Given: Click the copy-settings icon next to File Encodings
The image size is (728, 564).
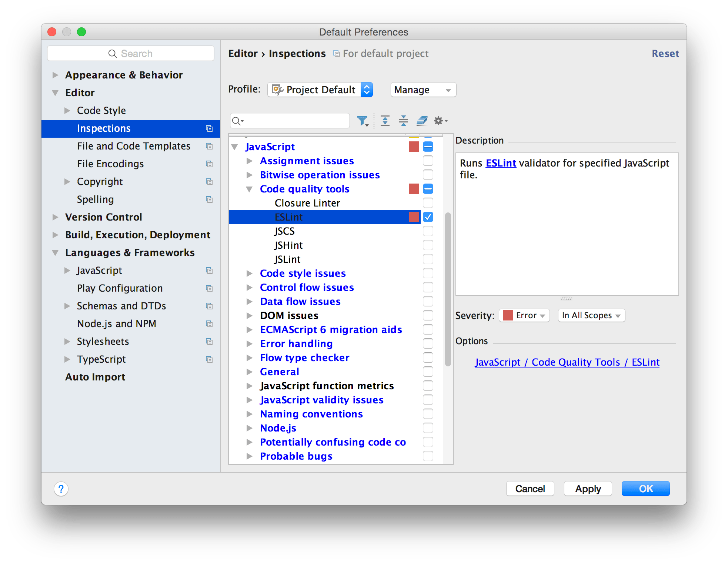Looking at the screenshot, I should pos(209,164).
